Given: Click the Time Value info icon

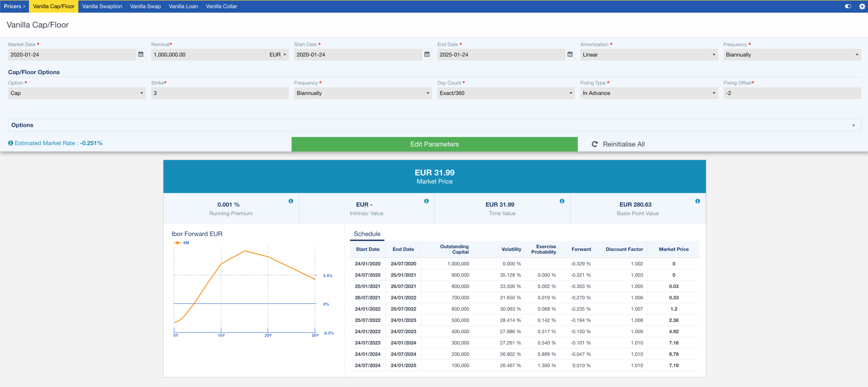Looking at the screenshot, I should (x=562, y=201).
